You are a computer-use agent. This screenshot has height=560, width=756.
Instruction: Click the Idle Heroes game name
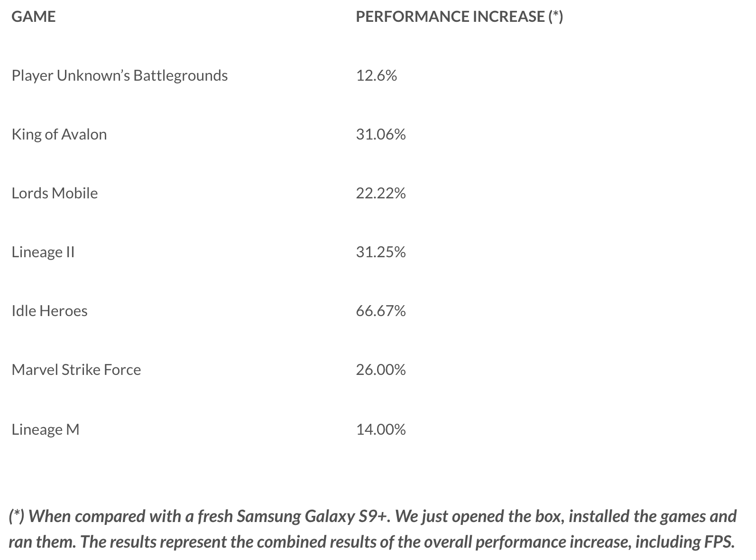(49, 311)
